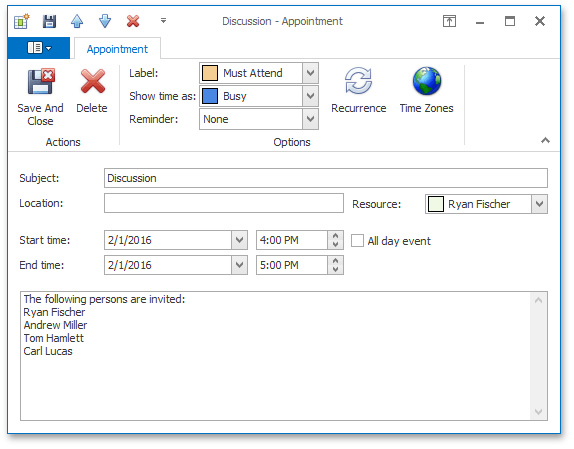
Task: Click the description scrollbar up arrow
Action: (538, 300)
